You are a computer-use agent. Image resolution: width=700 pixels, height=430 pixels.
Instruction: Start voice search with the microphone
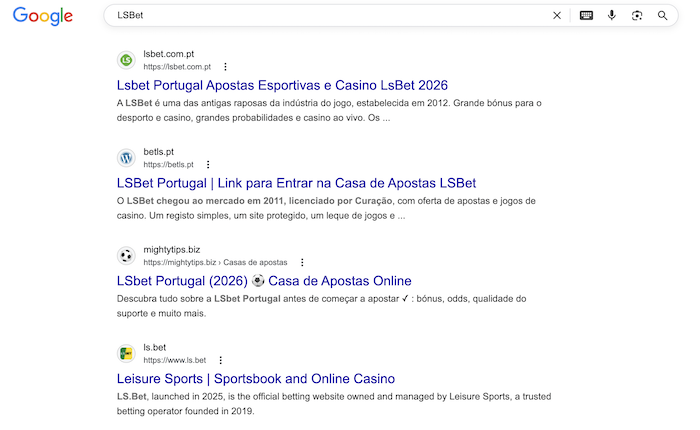tap(612, 16)
